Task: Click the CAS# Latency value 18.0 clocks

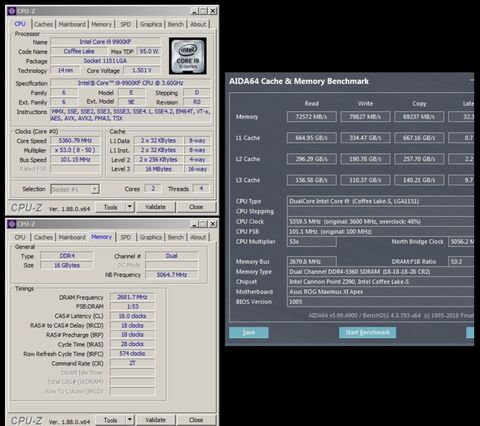Action: [x=132, y=316]
